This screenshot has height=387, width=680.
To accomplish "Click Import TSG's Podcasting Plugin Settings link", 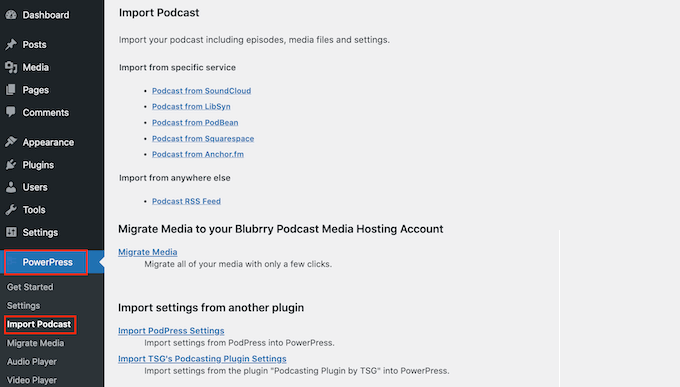I will 202,359.
